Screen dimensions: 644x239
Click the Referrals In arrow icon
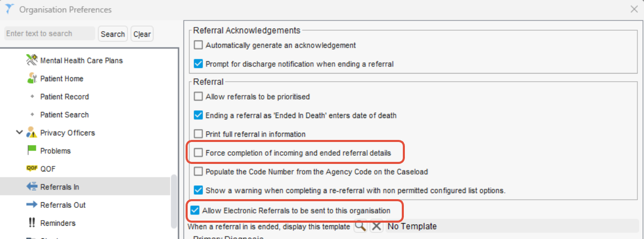tap(32, 187)
